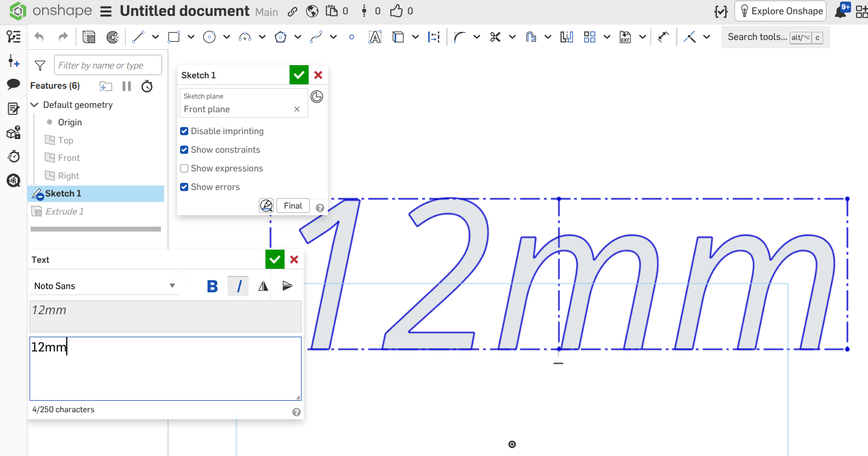Click the globe public visibility icon

(x=313, y=11)
